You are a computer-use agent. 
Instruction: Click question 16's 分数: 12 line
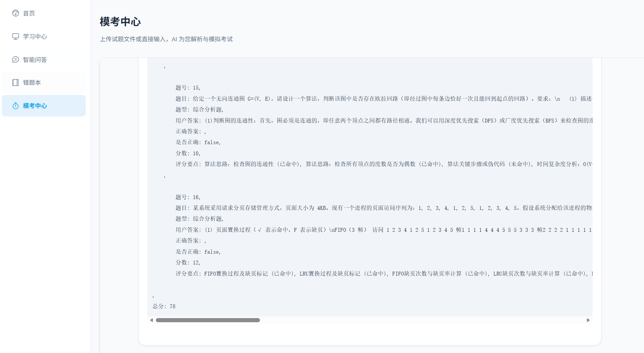(x=188, y=263)
